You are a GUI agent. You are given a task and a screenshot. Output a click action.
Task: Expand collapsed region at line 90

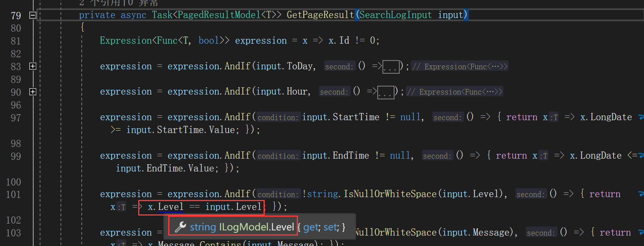33,92
